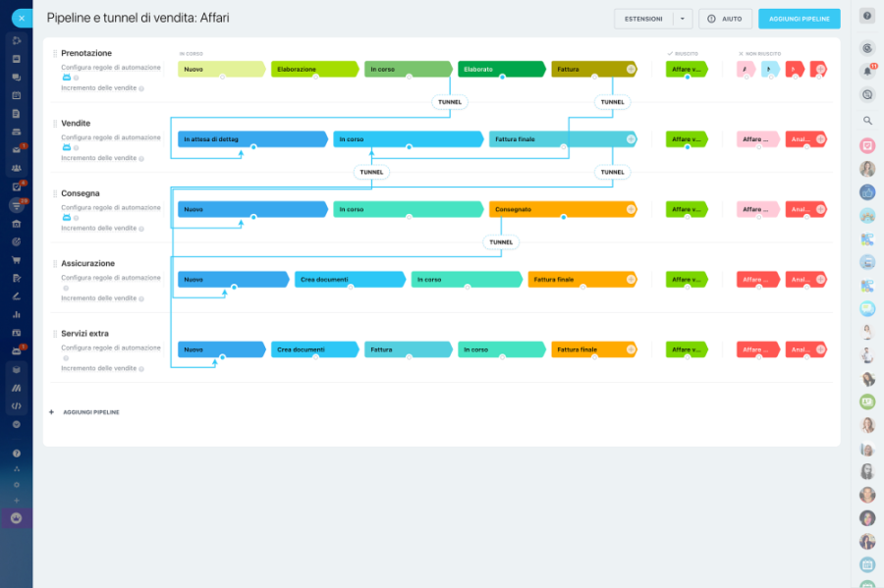Open the tasks checkmark icon in left sidebar

click(17, 187)
